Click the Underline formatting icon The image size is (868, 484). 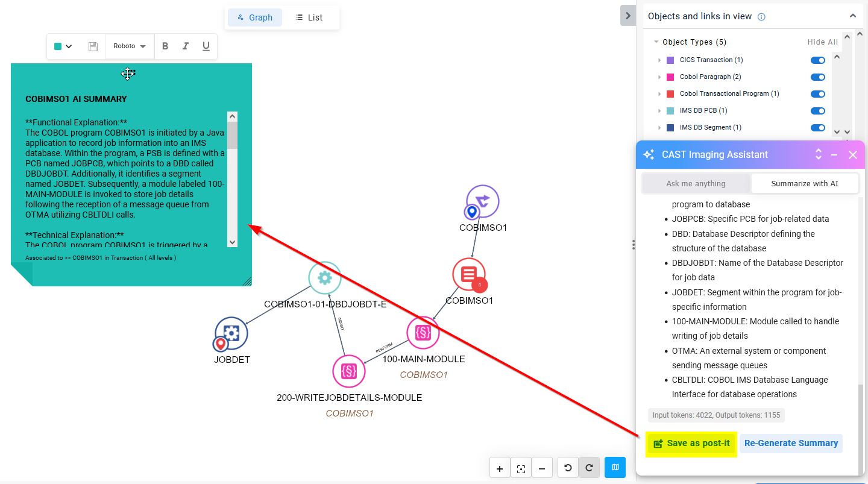pos(206,46)
